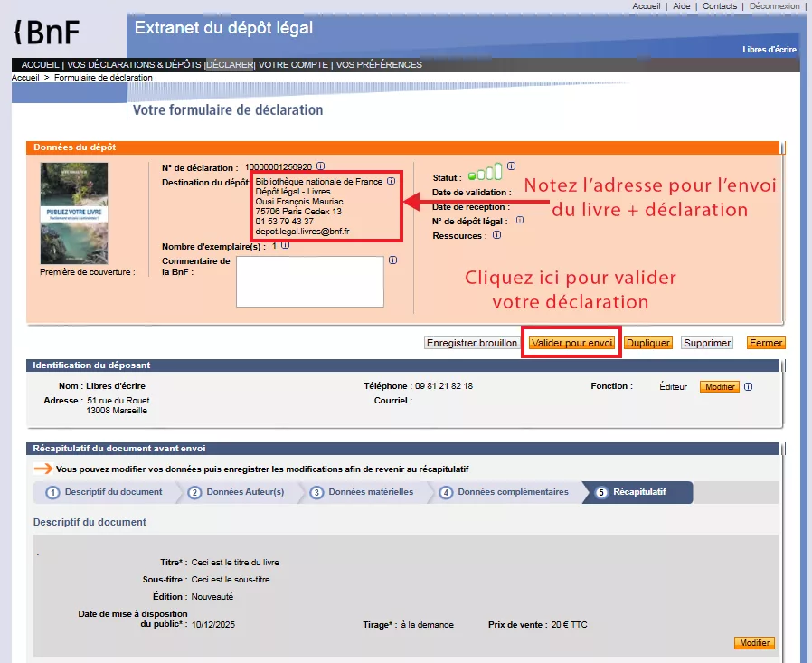The height and width of the screenshot is (663, 812).
Task: Click the info icon next to N° de dépôt légal
Action: click(519, 221)
